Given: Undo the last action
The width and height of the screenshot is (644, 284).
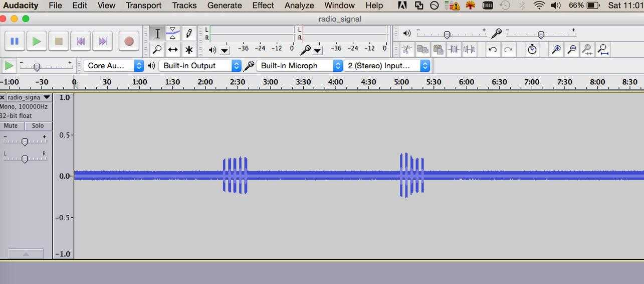Looking at the screenshot, I should 493,49.
